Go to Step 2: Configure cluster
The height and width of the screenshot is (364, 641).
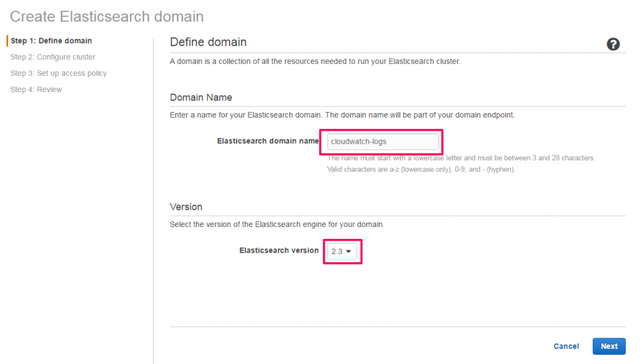pos(53,57)
